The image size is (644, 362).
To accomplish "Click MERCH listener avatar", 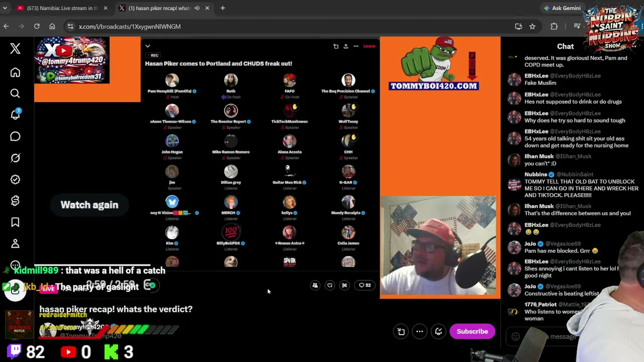I will pos(231,202).
